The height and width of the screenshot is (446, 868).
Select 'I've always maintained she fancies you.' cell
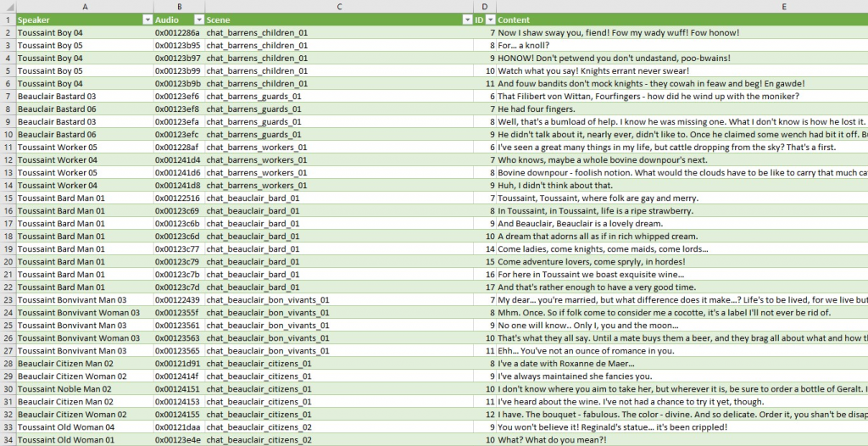point(682,376)
